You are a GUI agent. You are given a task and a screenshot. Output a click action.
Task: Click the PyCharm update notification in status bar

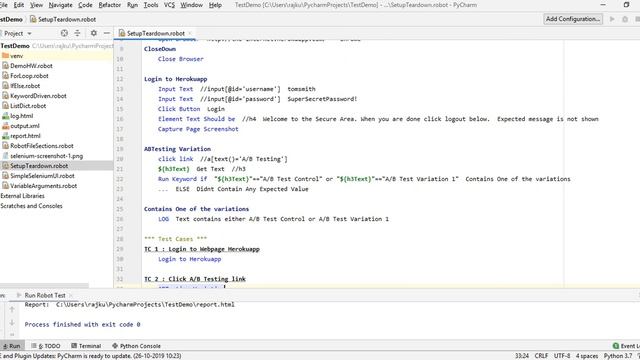[x=91, y=356]
